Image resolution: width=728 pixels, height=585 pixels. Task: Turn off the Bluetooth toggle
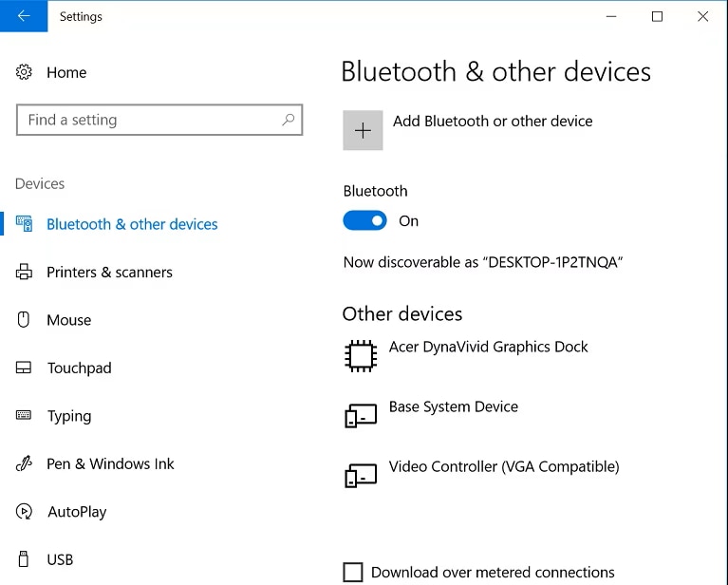click(364, 220)
